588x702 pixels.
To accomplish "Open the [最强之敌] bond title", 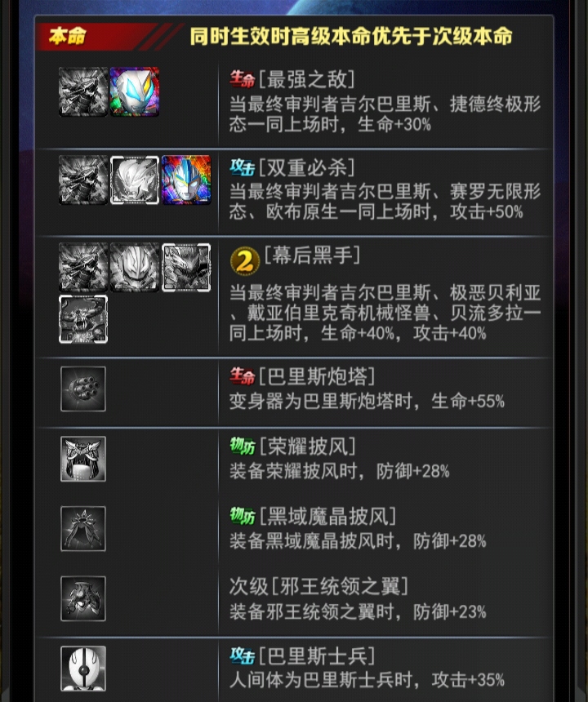I will point(307,80).
